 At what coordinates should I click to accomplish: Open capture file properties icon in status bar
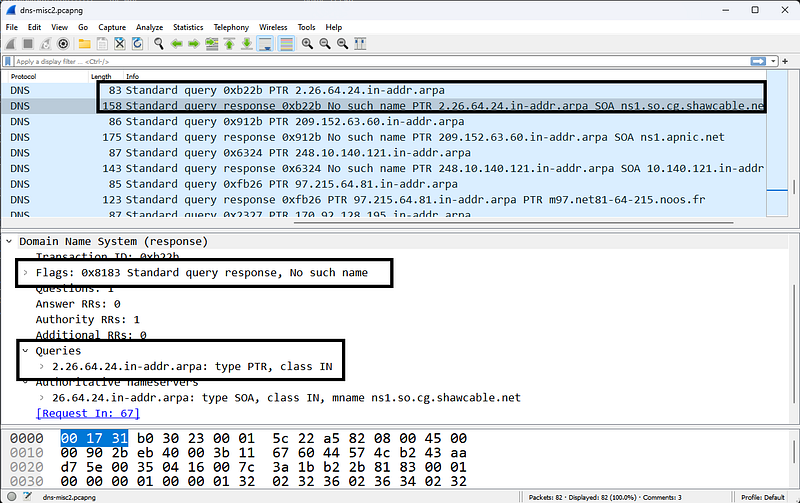[28, 496]
